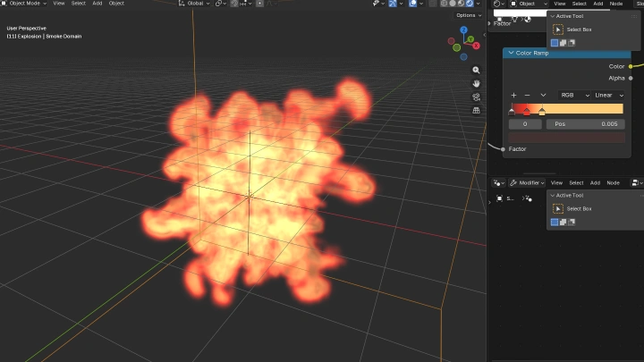Open pivot point dropdown
644x362 pixels.
tap(221, 4)
